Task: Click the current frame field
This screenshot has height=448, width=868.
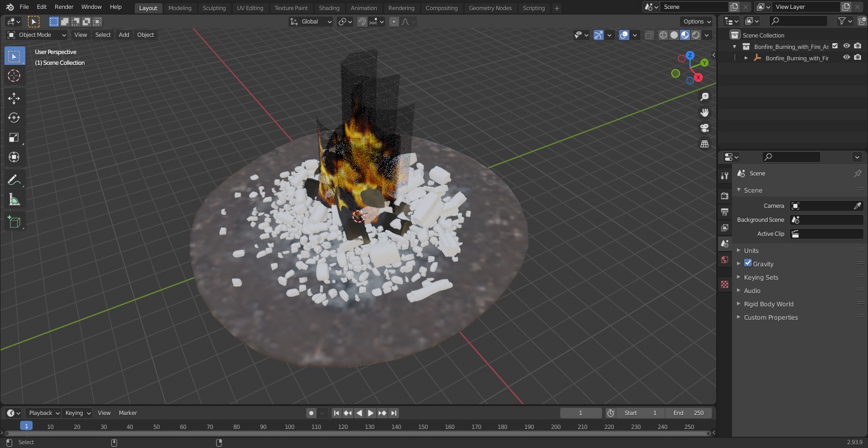Action: (x=580, y=413)
